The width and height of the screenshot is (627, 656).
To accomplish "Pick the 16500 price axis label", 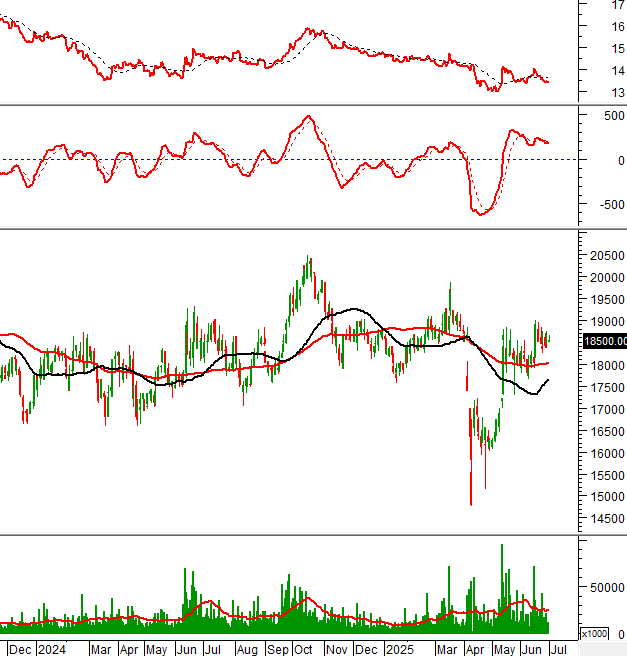I will pyautogui.click(x=607, y=432).
